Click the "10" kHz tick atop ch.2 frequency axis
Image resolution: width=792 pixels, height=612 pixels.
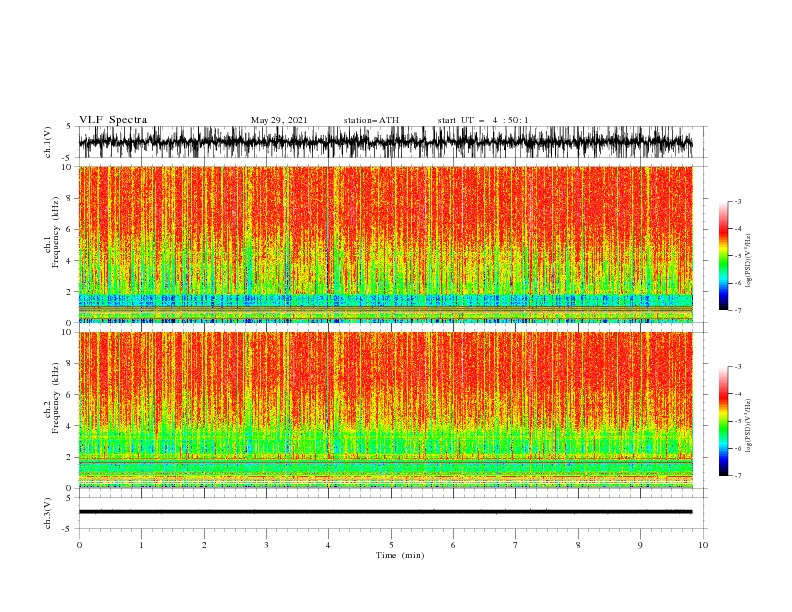[x=67, y=332]
